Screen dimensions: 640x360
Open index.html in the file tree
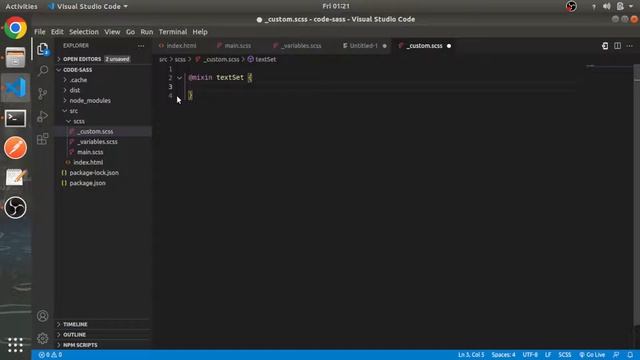88,162
